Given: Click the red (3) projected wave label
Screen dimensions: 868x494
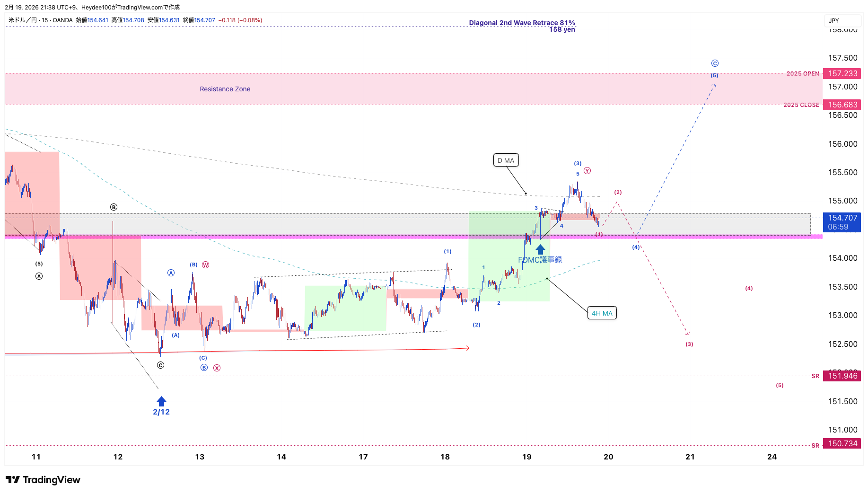Looking at the screenshot, I should pos(689,344).
